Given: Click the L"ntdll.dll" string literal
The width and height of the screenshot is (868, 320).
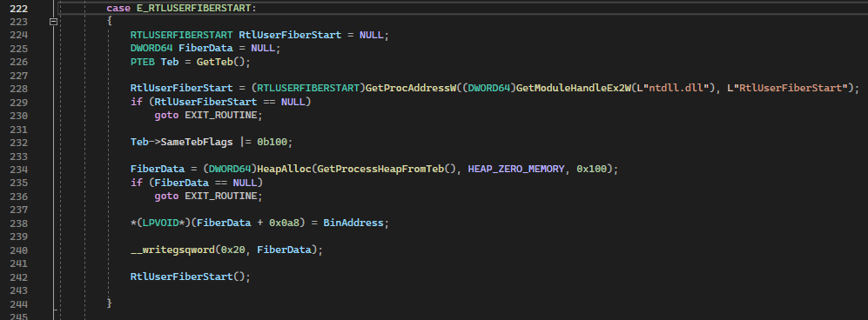Looking at the screenshot, I should (670, 89).
